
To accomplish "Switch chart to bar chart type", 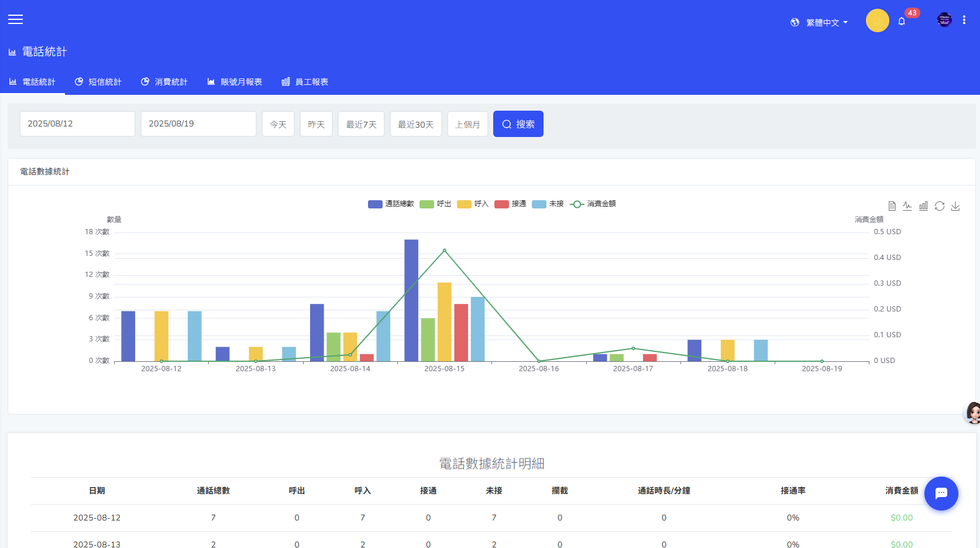I will click(x=923, y=206).
